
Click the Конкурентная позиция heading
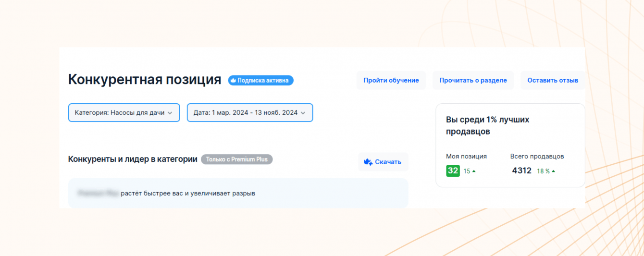click(145, 80)
